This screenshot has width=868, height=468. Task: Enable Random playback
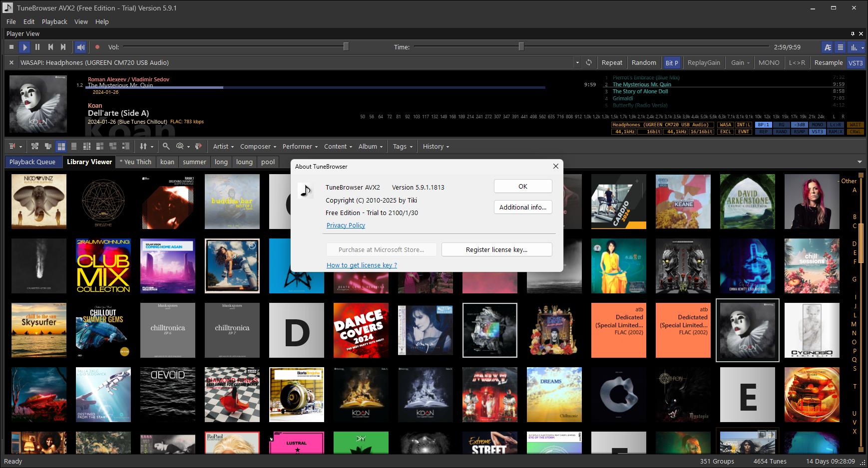(x=644, y=62)
